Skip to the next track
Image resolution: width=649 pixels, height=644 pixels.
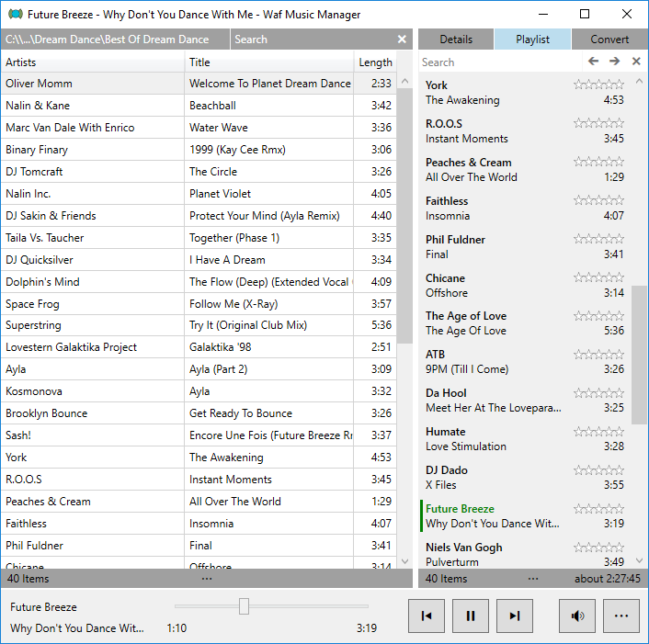pos(515,616)
